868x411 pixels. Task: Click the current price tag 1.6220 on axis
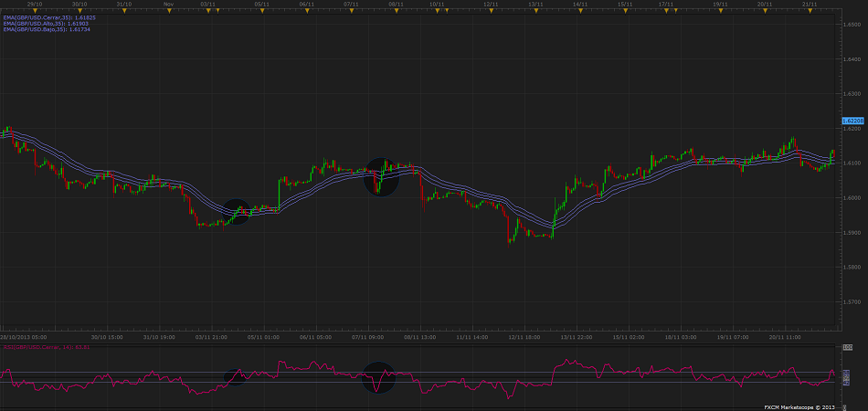point(852,121)
